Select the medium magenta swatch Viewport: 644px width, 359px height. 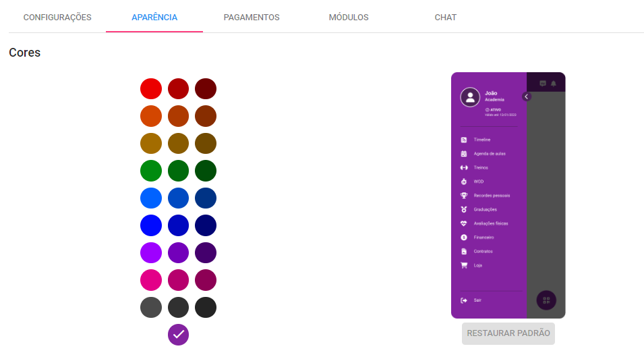178,280
